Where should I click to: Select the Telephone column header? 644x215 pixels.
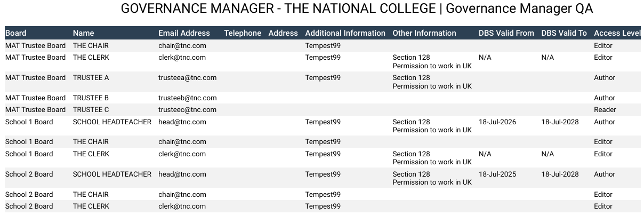tap(243, 33)
